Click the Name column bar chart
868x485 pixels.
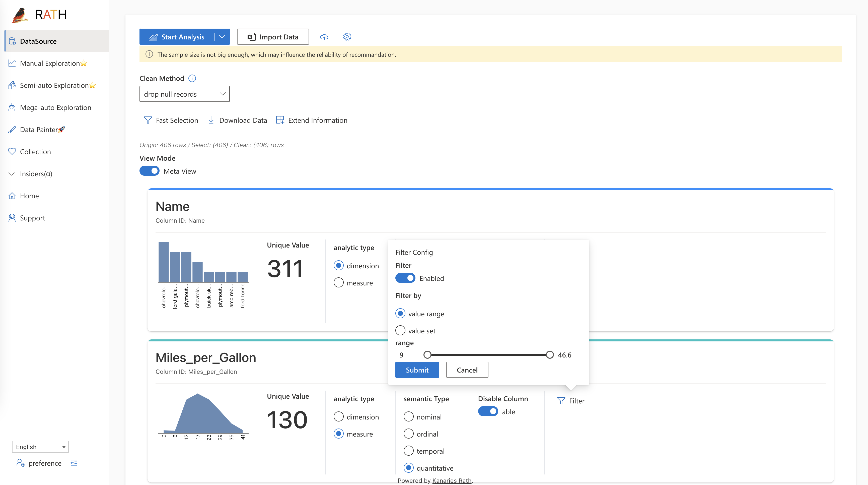tap(203, 275)
